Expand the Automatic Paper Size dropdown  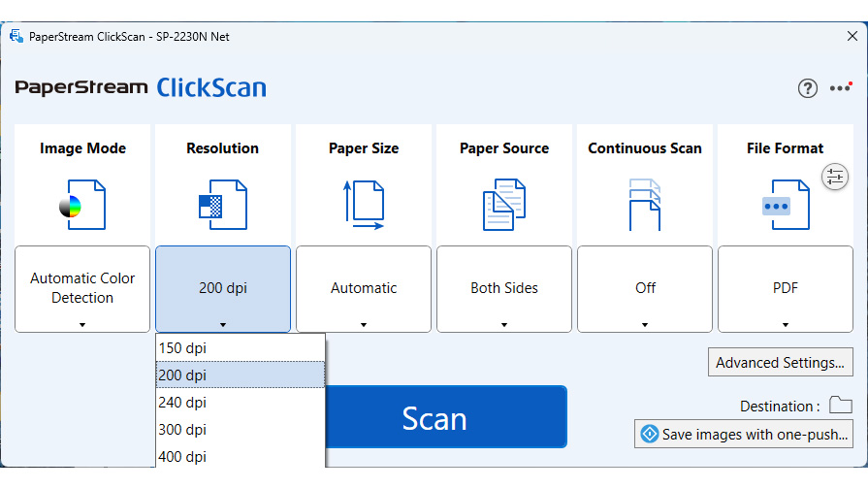point(364,289)
